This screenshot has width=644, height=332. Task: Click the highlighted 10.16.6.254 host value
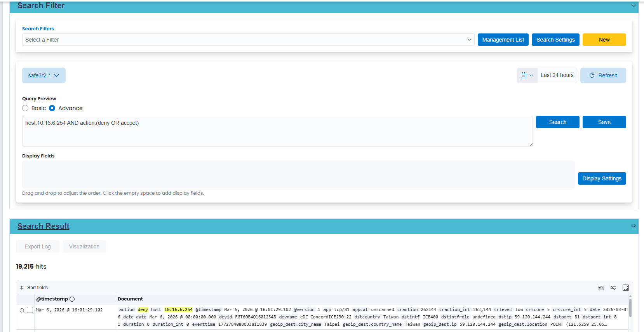tap(178, 310)
